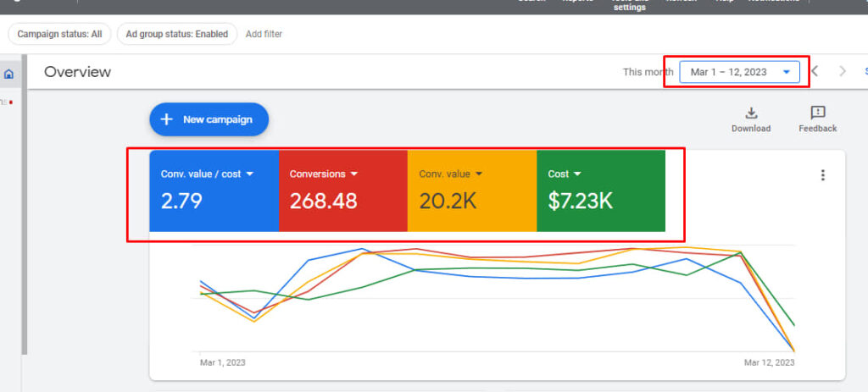The image size is (868, 392).
Task: Click the This month label
Action: (x=648, y=72)
